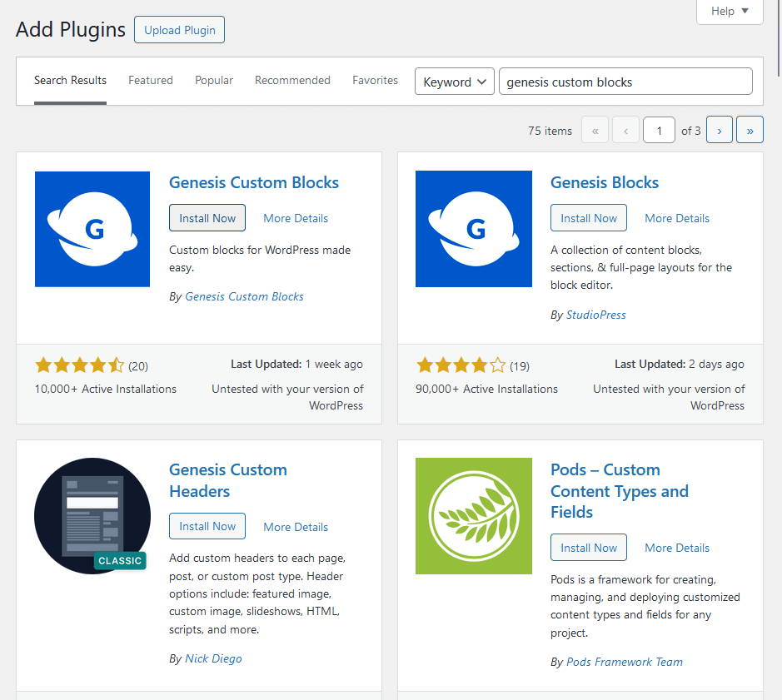782x700 pixels.
Task: View More Details for Genesis Custom Headers
Action: coord(296,527)
